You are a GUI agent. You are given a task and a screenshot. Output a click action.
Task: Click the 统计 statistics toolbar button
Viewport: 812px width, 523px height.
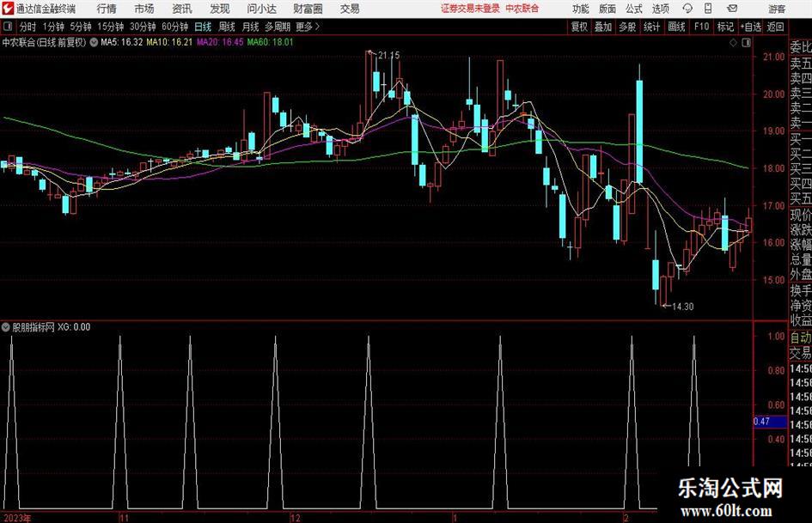pos(651,27)
